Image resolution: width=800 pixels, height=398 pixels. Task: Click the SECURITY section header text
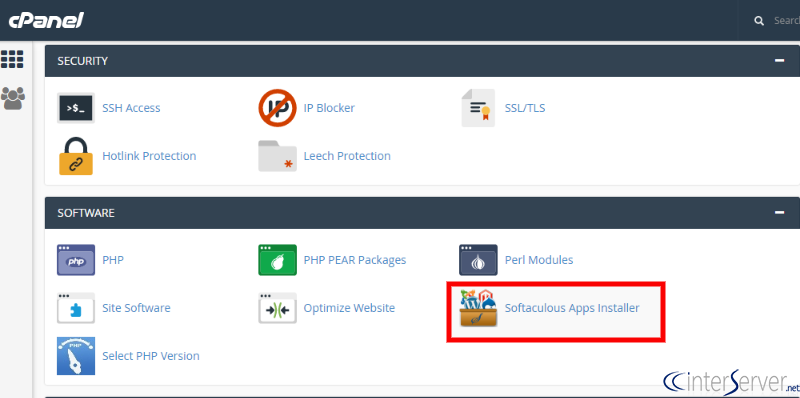pos(83,61)
